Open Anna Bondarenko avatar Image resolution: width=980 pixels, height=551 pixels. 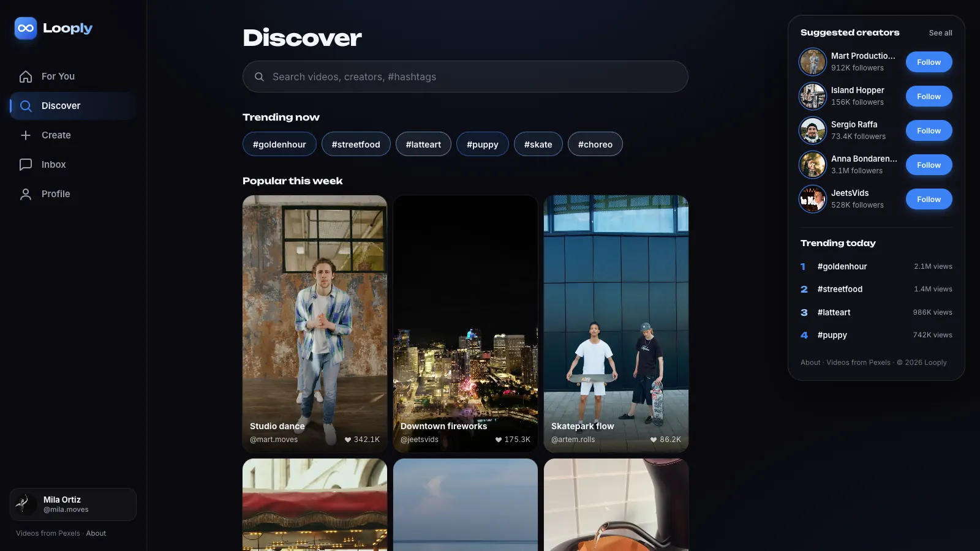(x=813, y=165)
